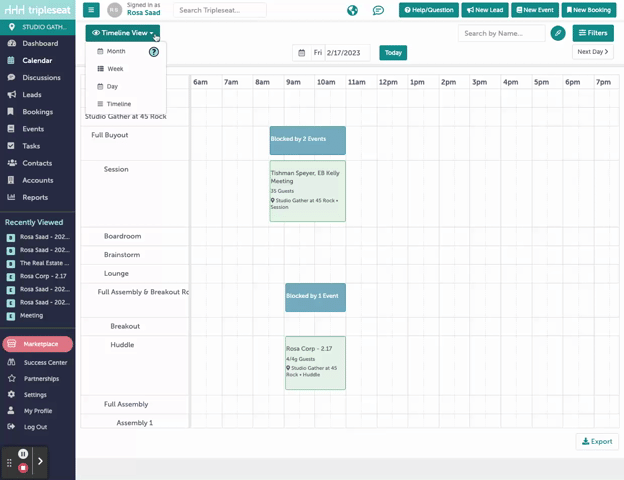Export the calendar timeline

coord(597,441)
